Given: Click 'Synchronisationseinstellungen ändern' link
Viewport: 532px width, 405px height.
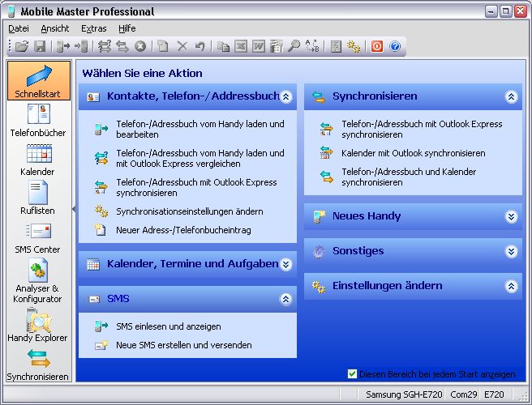Looking at the screenshot, I should pyautogui.click(x=189, y=211).
